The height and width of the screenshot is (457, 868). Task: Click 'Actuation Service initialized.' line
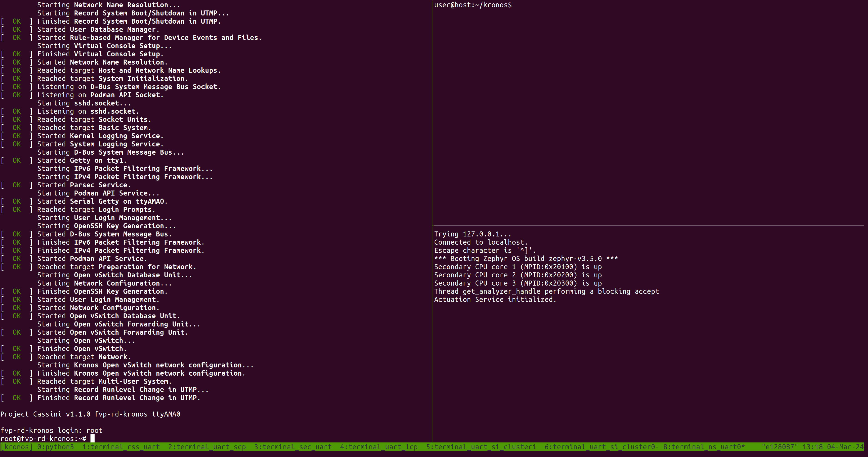tap(495, 300)
